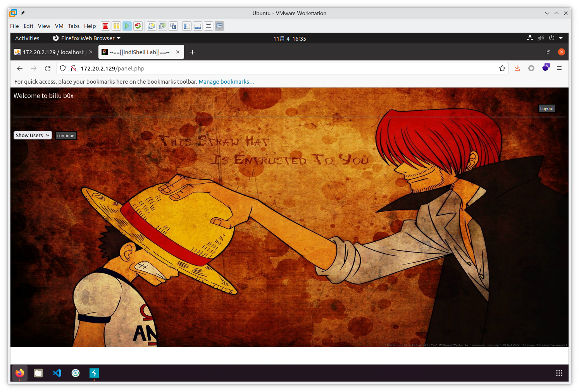579x392 pixels.
Task: Click the pin icon in VMware title bar
Action: click(22, 13)
